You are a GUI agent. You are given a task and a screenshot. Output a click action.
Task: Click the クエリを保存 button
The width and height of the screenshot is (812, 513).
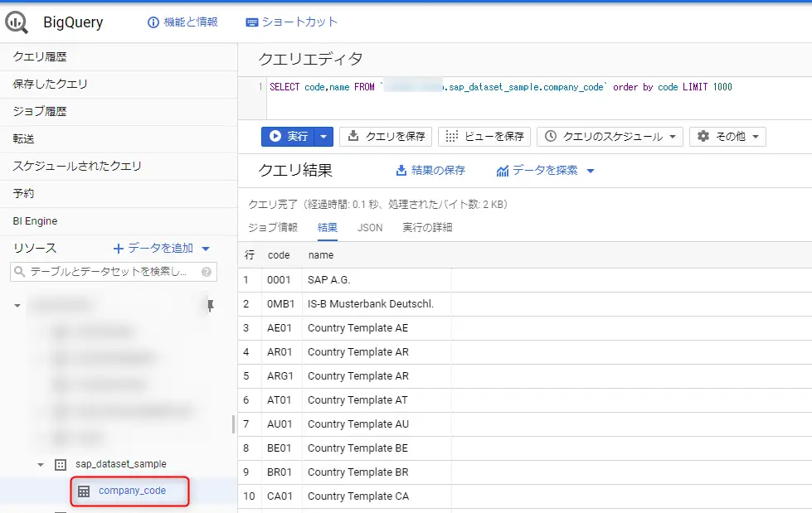pos(387,137)
